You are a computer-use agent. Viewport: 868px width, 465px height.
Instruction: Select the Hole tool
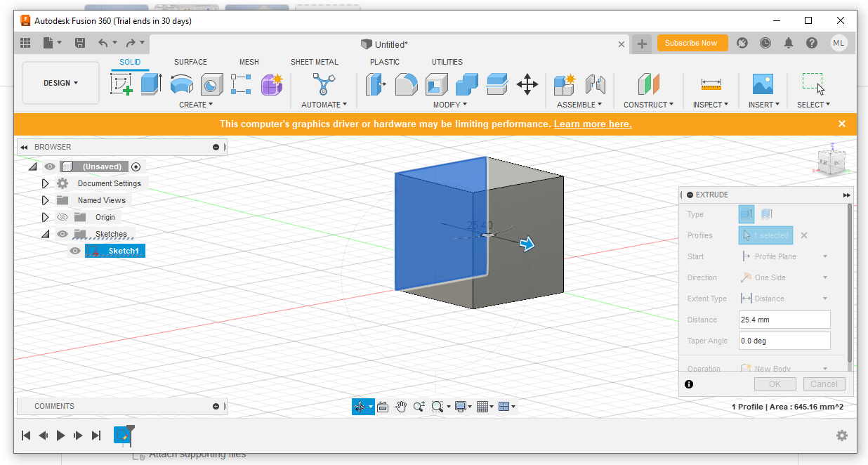211,84
